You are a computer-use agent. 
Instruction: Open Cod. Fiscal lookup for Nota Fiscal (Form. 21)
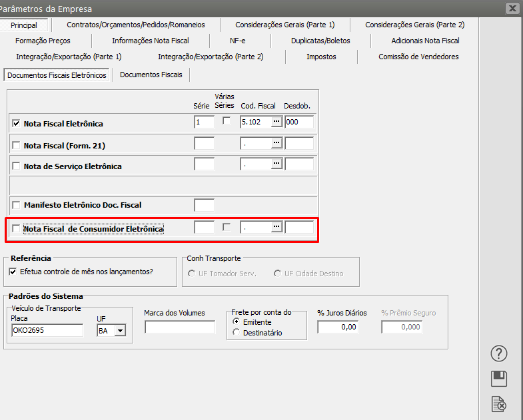coord(276,144)
